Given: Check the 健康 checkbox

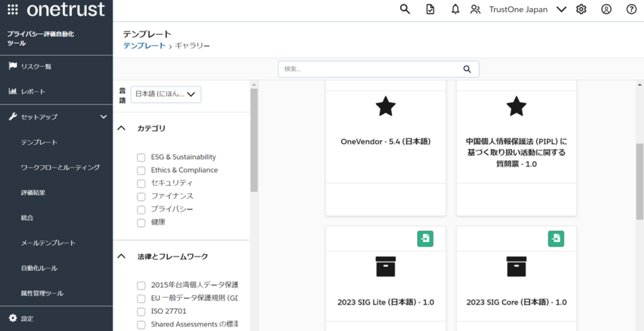Looking at the screenshot, I should pyautogui.click(x=141, y=223).
